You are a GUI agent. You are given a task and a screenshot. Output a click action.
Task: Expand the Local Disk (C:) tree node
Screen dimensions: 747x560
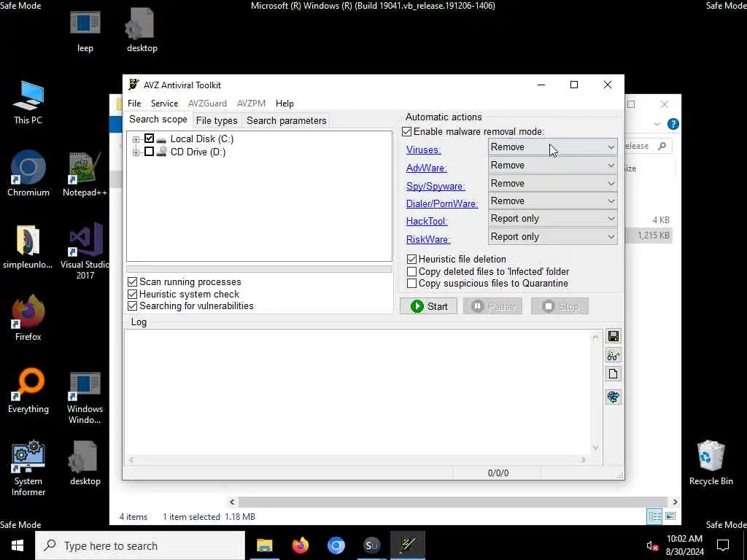(x=136, y=139)
